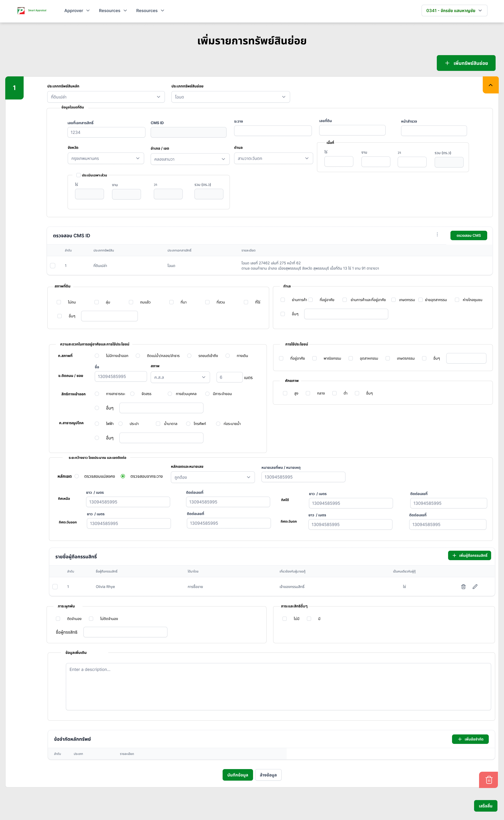This screenshot has width=504, height=820.
Task: Open the จังหวัด dropdown showing กรุงเทพมหานคร
Action: click(106, 158)
